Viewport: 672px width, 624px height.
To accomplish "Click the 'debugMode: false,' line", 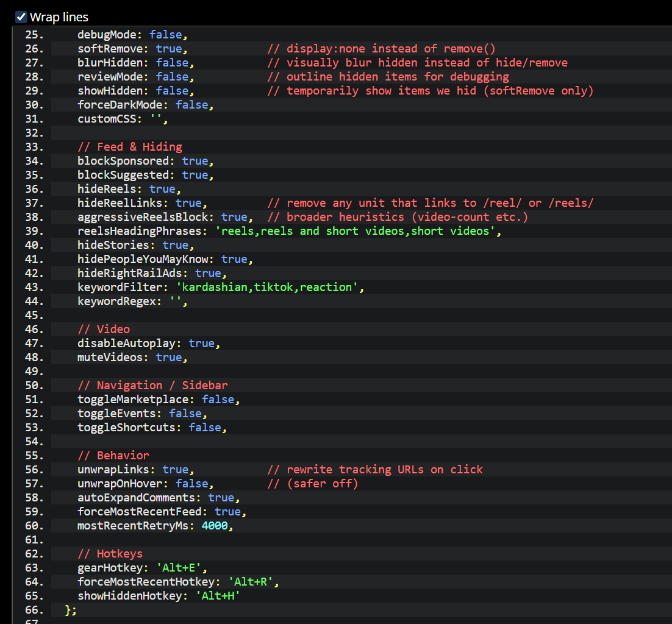I will tap(132, 35).
